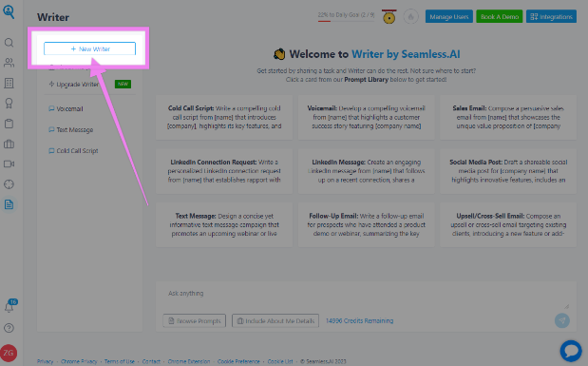Click the Seamless.AI logo icon
Screen dimensions: 588x366
point(9,11)
